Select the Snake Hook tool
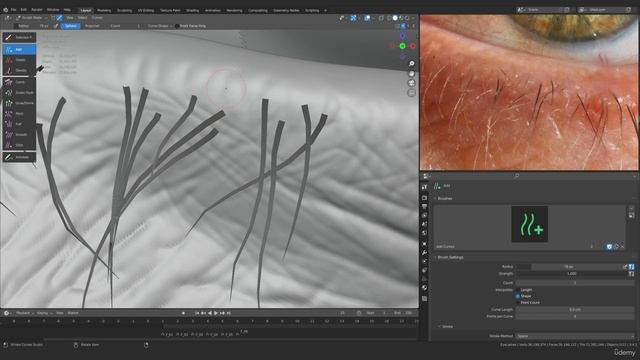 19,93
